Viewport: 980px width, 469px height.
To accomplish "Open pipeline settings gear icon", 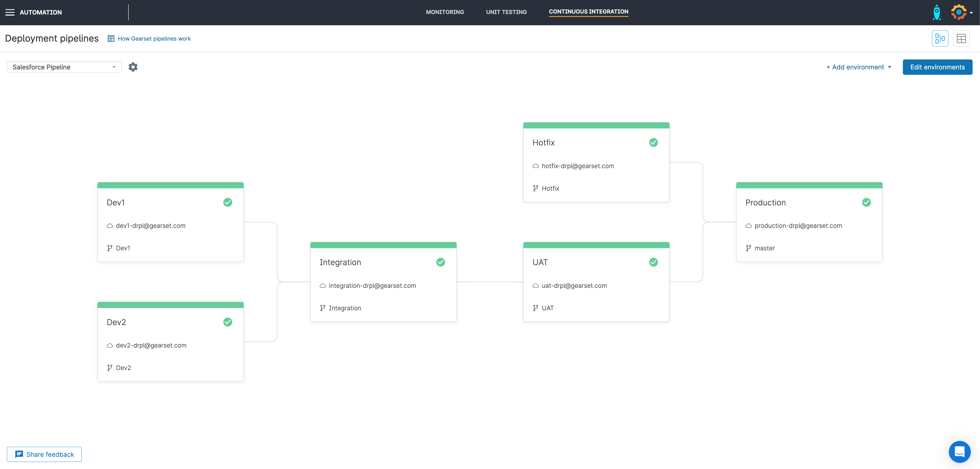I will pos(133,67).
